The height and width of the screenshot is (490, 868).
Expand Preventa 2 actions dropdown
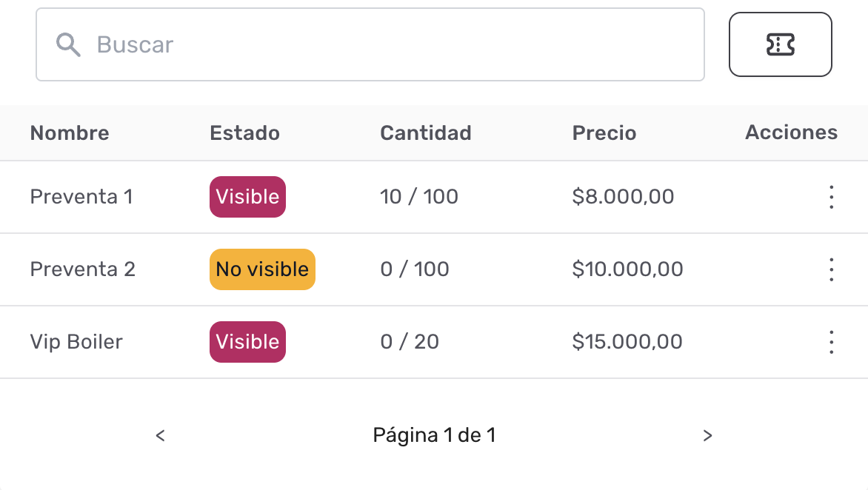(x=831, y=269)
